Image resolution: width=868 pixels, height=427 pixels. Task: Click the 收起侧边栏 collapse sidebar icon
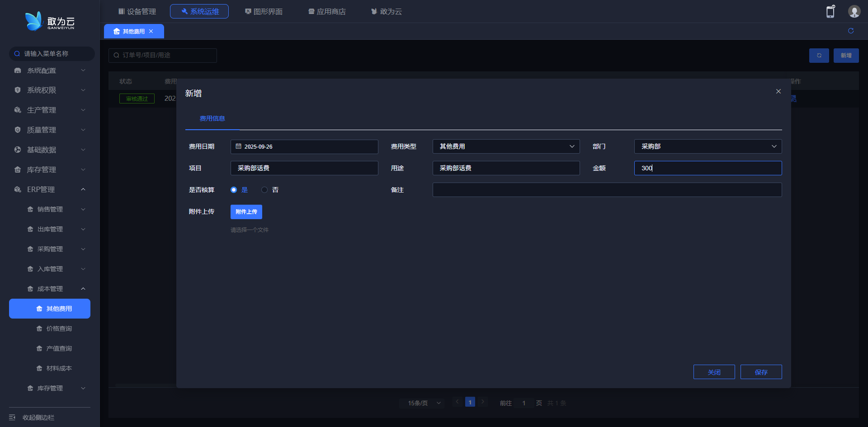(x=12, y=418)
